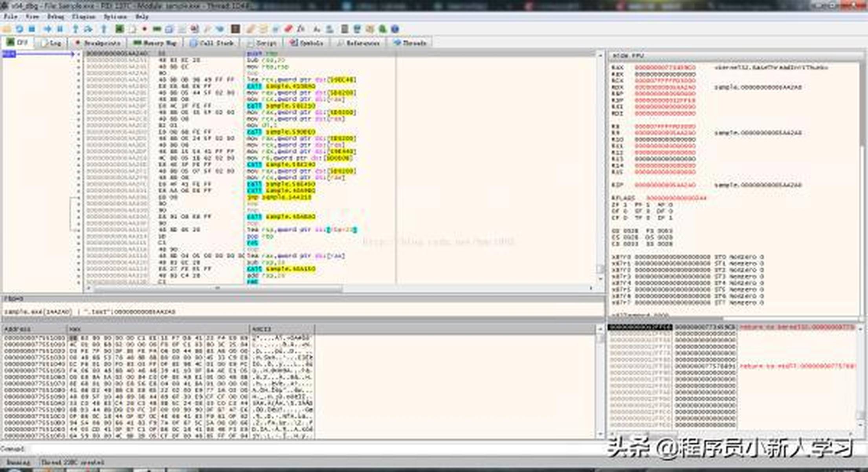Click the Open file folder icon

[x=7, y=29]
